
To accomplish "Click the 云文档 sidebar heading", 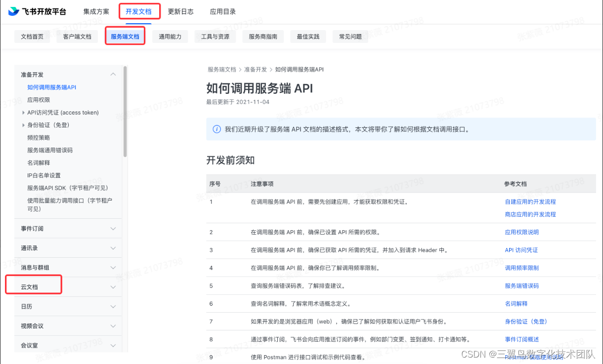I will click(x=29, y=287).
